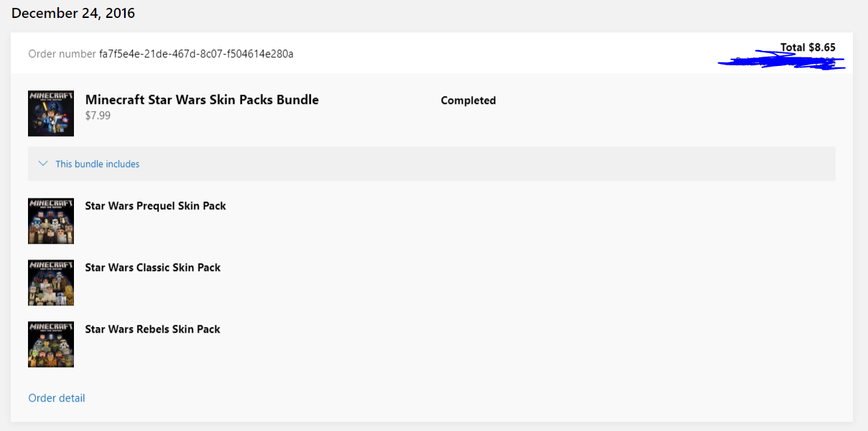
Task: Select the Star Wars Classic Skin Pack title
Action: (153, 267)
